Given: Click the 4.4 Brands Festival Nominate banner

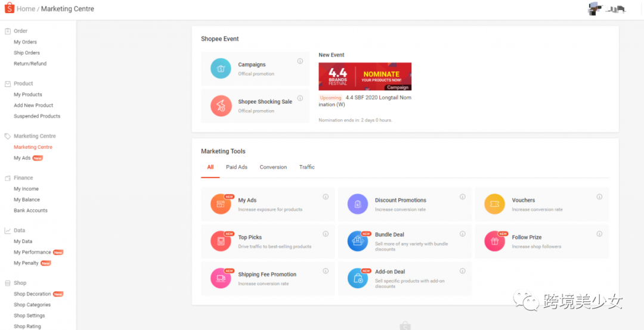Looking at the screenshot, I should pos(365,76).
